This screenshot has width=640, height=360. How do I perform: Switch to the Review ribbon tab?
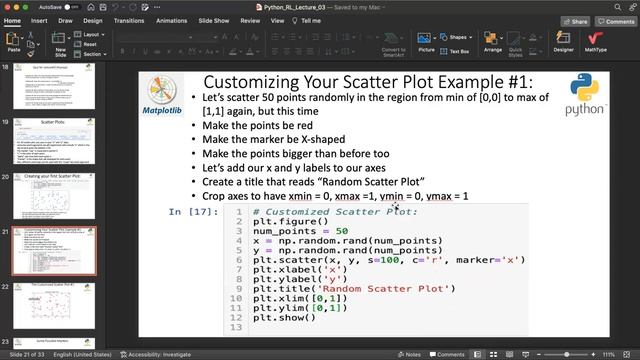click(250, 21)
